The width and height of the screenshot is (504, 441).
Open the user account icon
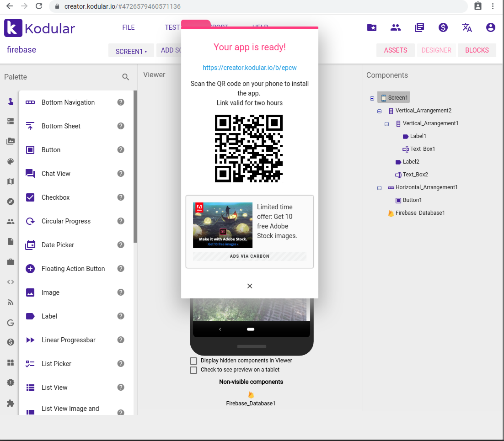(490, 27)
